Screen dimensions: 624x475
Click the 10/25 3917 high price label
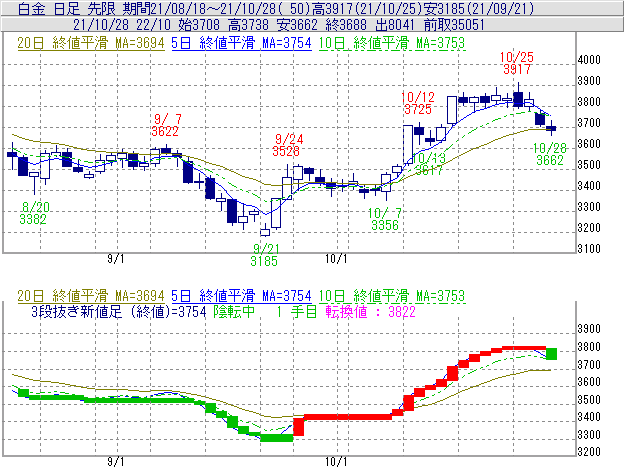coord(517,63)
